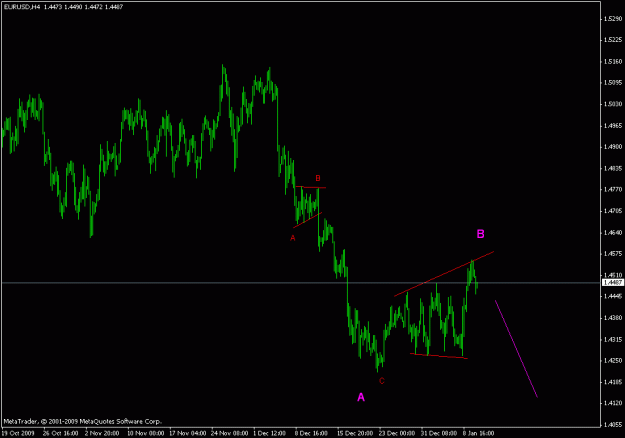Screen dimensions: 625x438
Task: Click the 1.4575 price axis label
Action: (613, 253)
